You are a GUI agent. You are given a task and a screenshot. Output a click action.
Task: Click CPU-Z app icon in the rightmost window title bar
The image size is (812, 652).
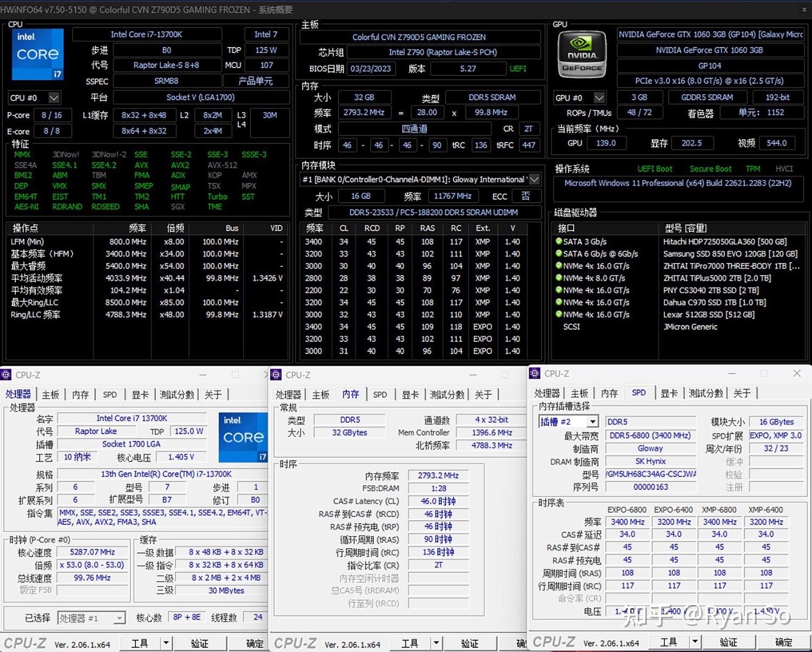tap(535, 374)
